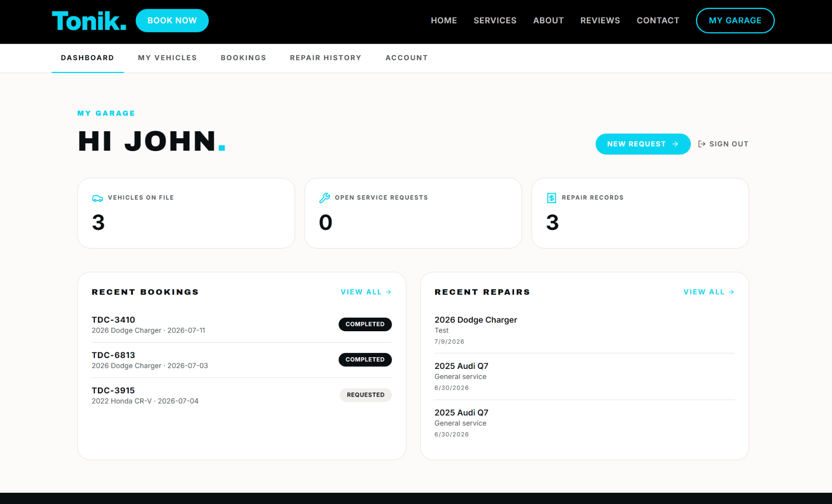Open booking TDC-6813
Viewport: 832px width, 504px height.
[x=241, y=360]
